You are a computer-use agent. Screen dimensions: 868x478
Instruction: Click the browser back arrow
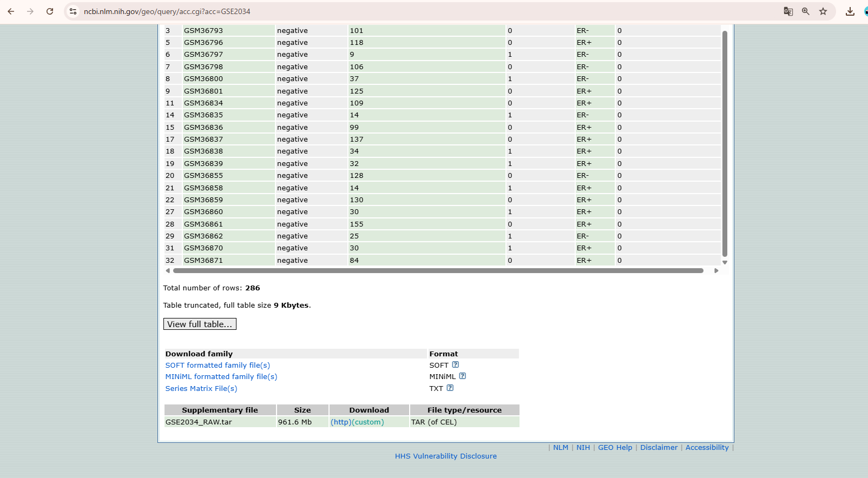coord(11,11)
